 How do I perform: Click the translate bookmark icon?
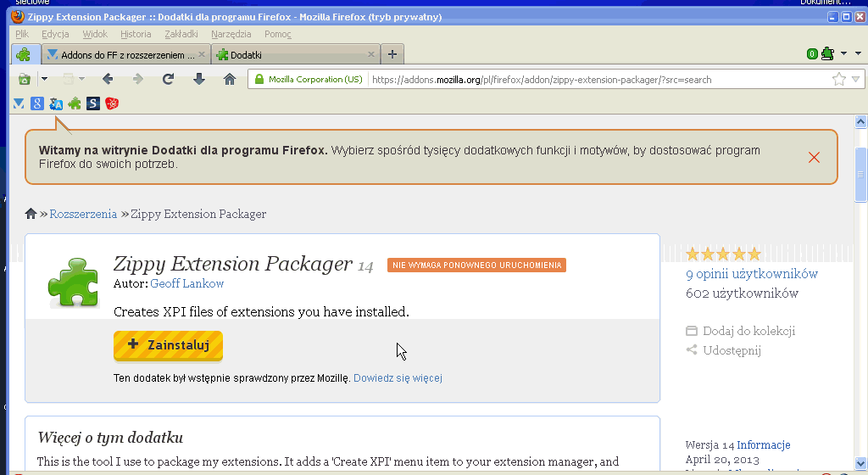coord(56,103)
